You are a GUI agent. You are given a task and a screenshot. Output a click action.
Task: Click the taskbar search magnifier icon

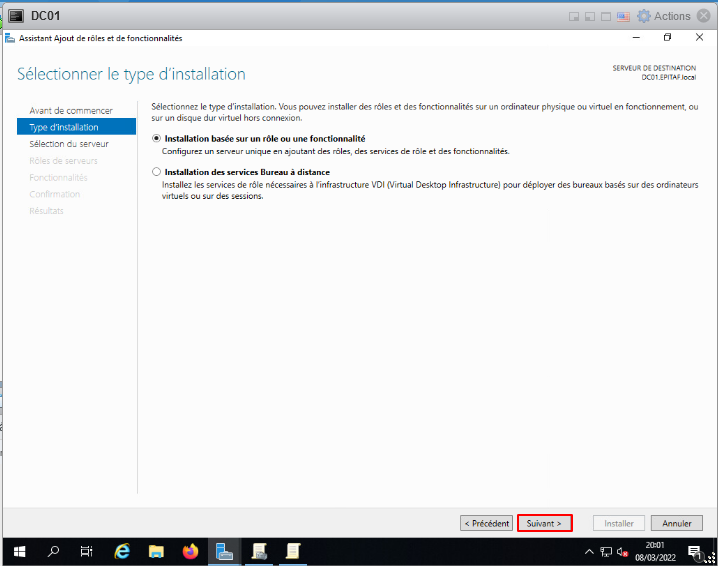(x=54, y=551)
